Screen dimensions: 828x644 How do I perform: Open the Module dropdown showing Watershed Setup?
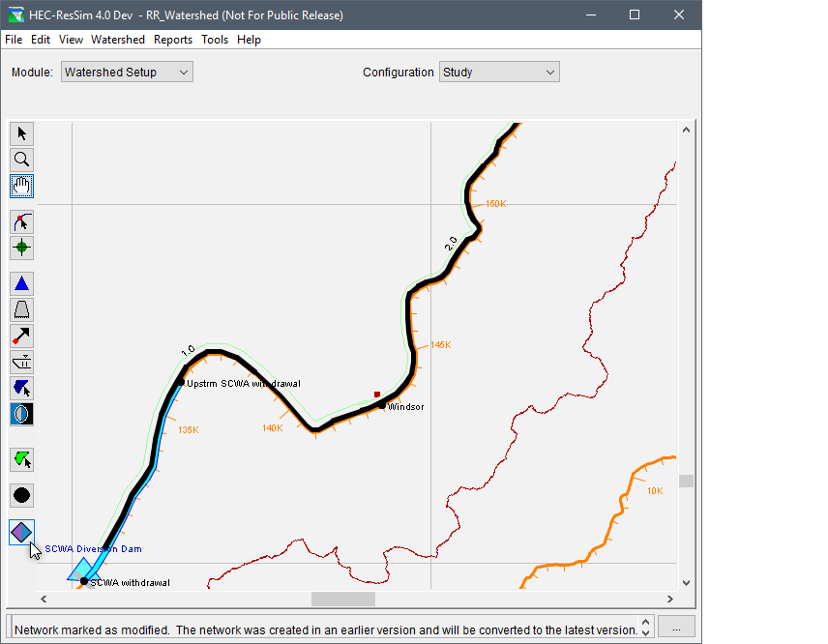tap(127, 73)
